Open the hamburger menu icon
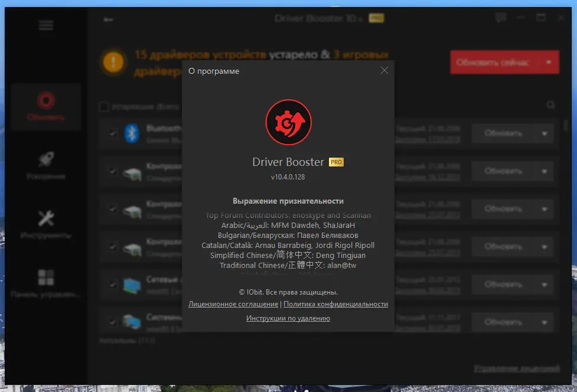 (x=45, y=25)
